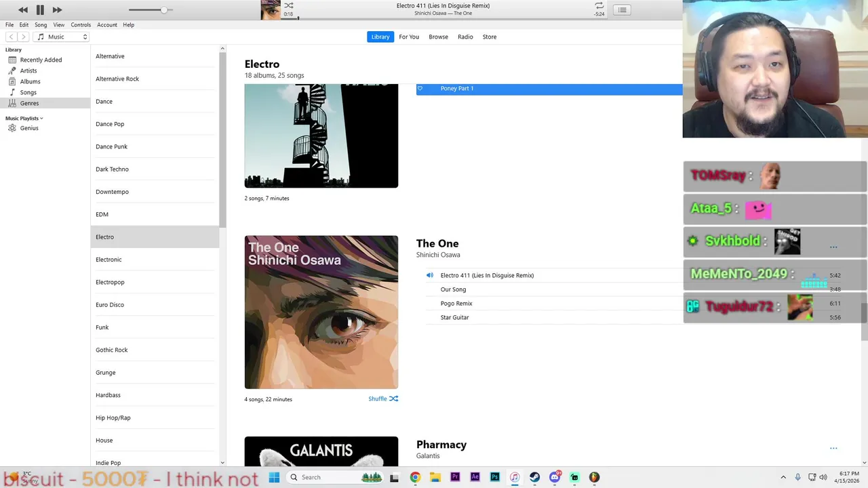The height and width of the screenshot is (488, 868).
Task: Pause the currently playing song
Action: [40, 9]
